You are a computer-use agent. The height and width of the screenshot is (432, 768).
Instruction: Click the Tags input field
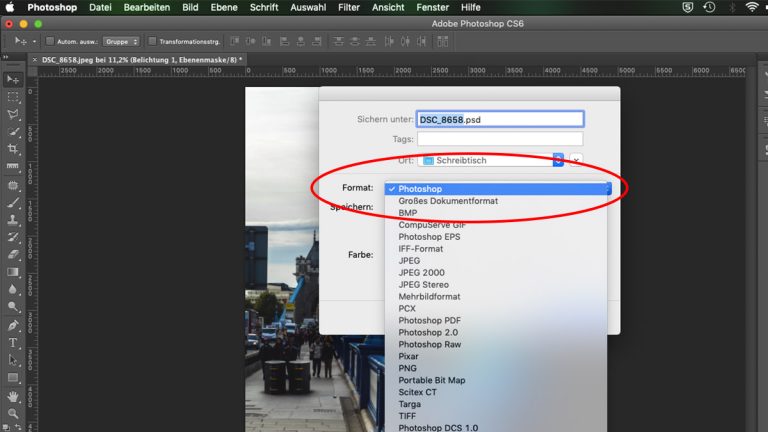(x=499, y=139)
